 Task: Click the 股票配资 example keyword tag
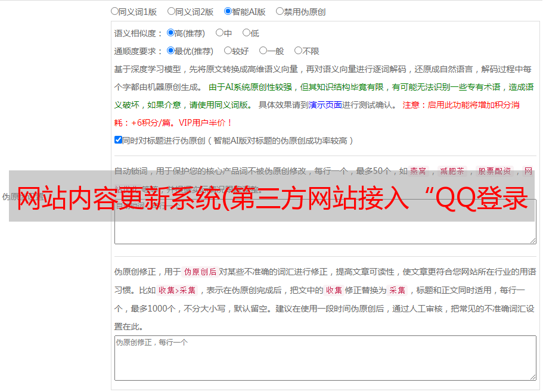click(495, 171)
